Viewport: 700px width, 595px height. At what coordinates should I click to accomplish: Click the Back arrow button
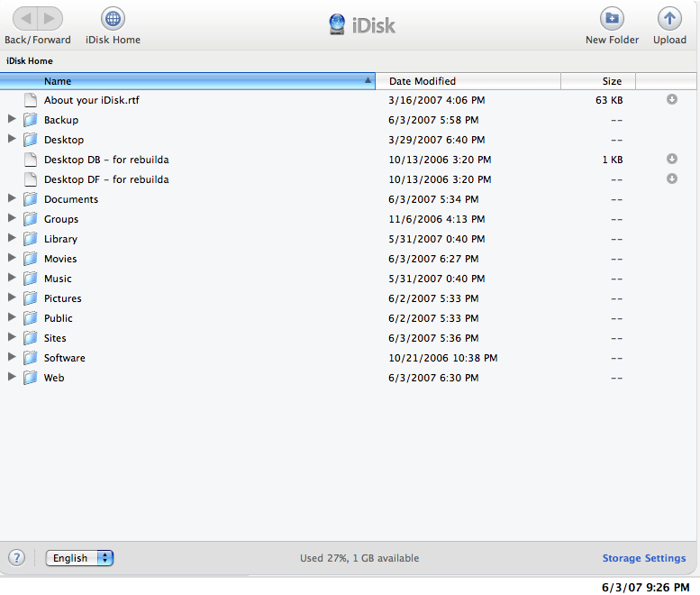click(x=25, y=18)
